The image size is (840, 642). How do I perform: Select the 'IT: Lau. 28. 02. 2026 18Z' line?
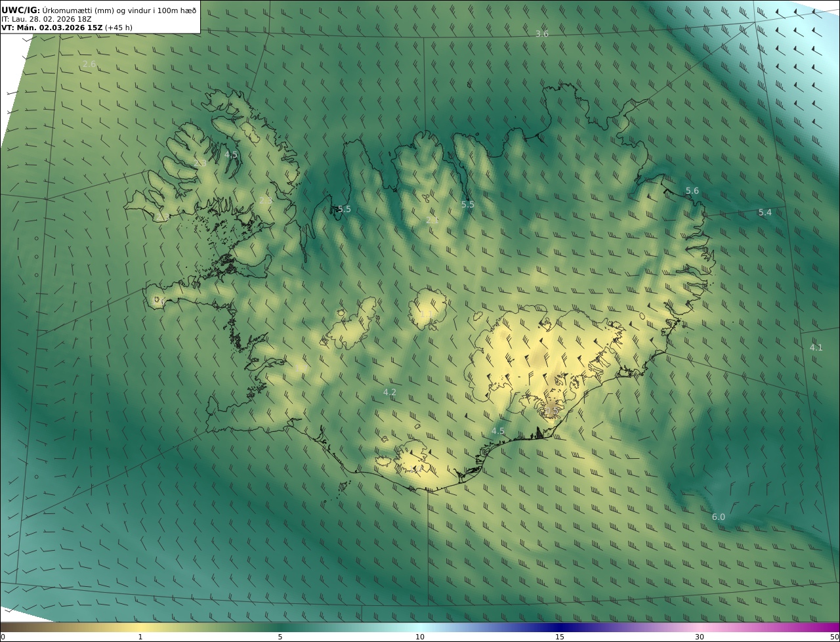(x=47, y=19)
